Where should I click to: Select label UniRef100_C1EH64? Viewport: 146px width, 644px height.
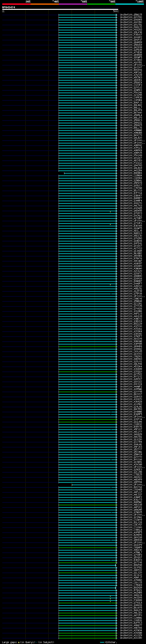(x=131, y=178)
